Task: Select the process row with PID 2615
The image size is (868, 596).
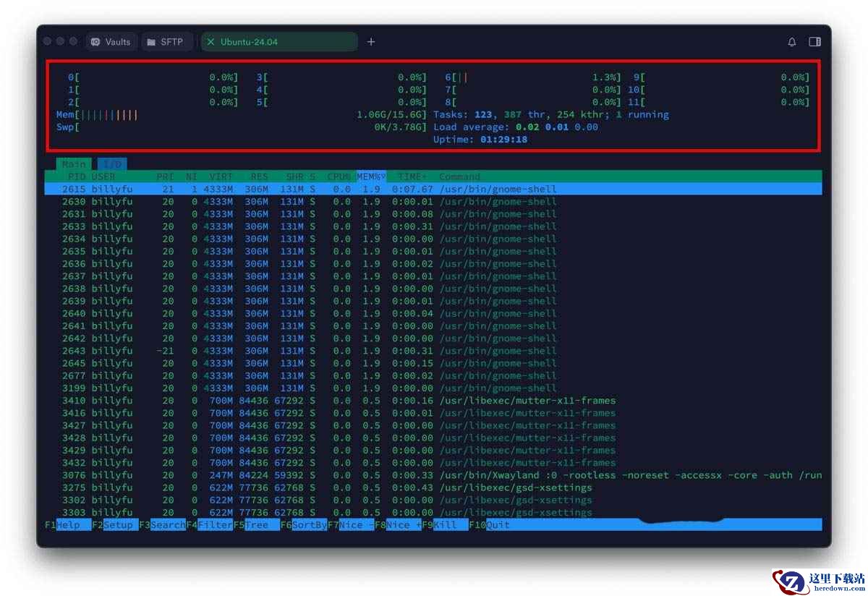Action: tap(433, 190)
